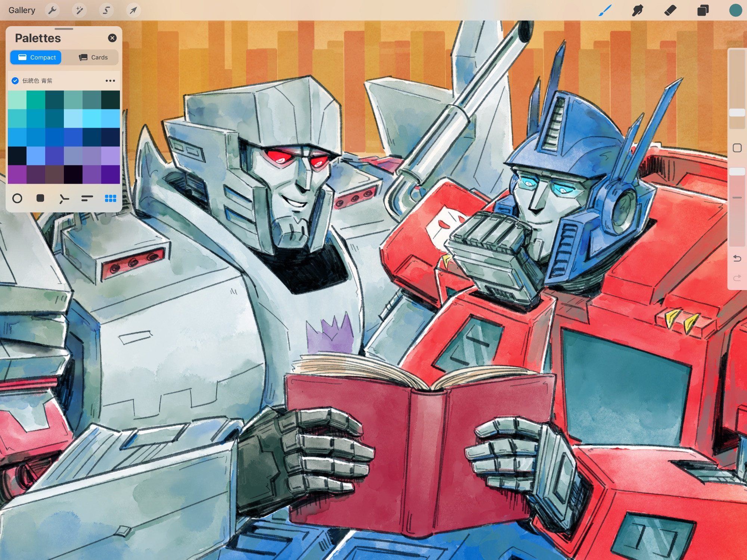
Task: Undo the last action
Action: pos(737,258)
